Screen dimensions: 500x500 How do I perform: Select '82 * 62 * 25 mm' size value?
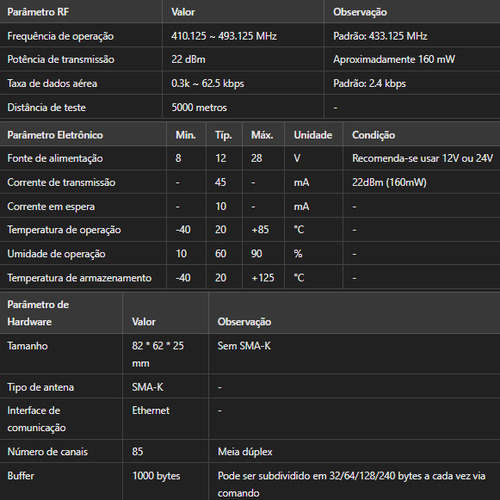click(x=158, y=354)
